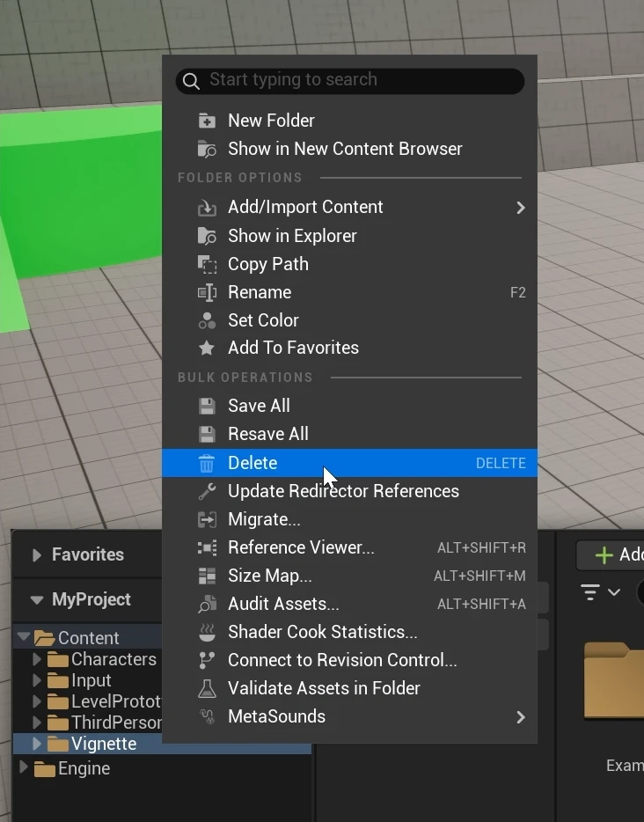Choose Validate Assets in Folder
644x822 pixels.
[x=349, y=689]
